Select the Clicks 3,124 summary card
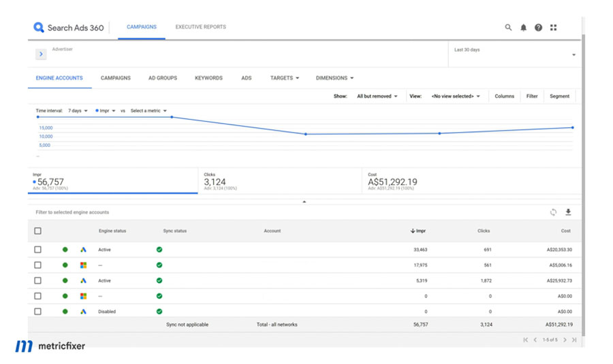This screenshot has height=364, width=613. click(x=280, y=181)
